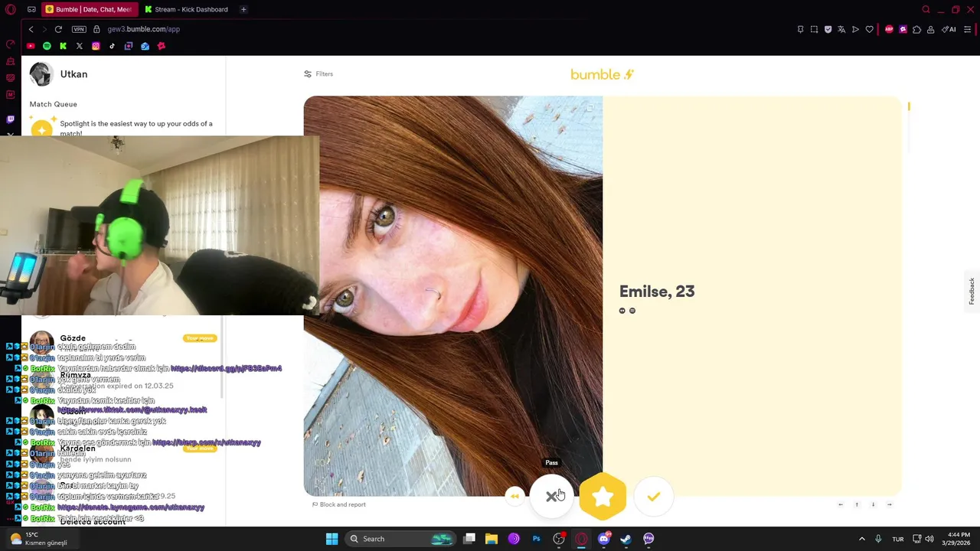Open the X (Twitter) bookmark
Image resolution: width=980 pixels, height=551 pixels.
tap(79, 46)
